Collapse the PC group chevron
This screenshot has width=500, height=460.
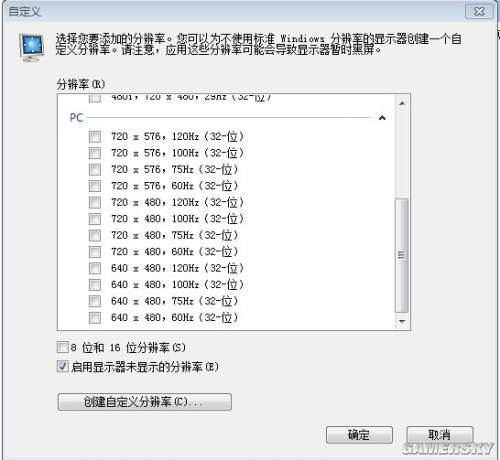click(382, 118)
